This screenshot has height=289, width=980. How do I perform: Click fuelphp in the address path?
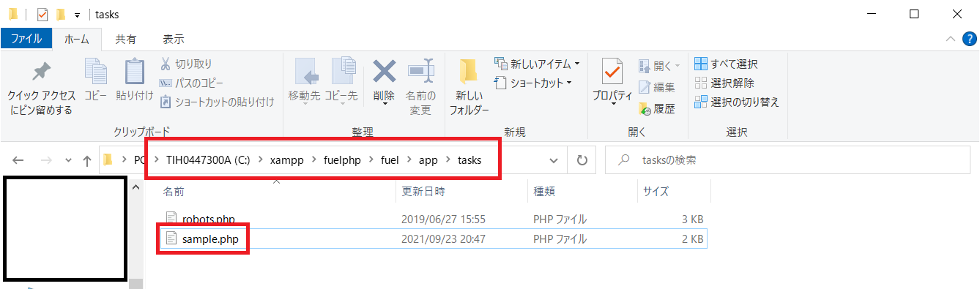coord(342,159)
